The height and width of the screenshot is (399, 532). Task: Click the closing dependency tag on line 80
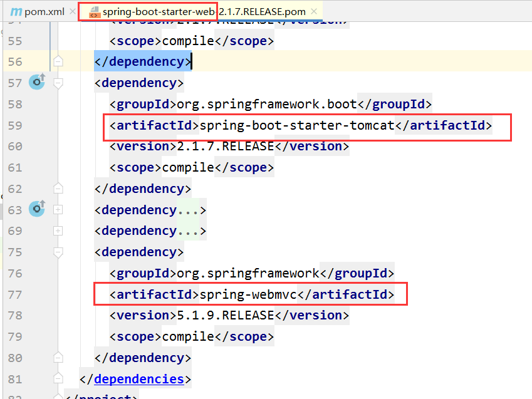(143, 358)
